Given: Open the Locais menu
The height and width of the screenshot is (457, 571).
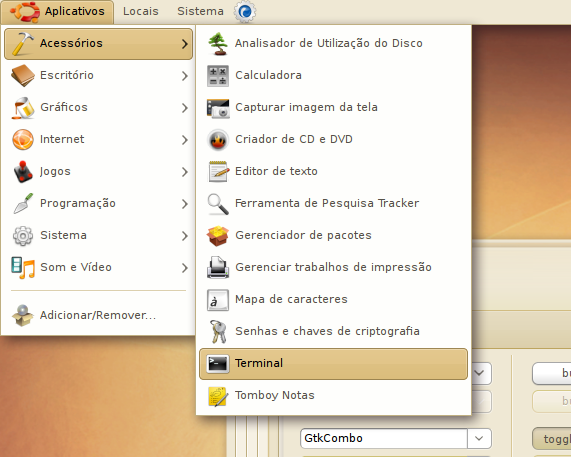Looking at the screenshot, I should (141, 11).
